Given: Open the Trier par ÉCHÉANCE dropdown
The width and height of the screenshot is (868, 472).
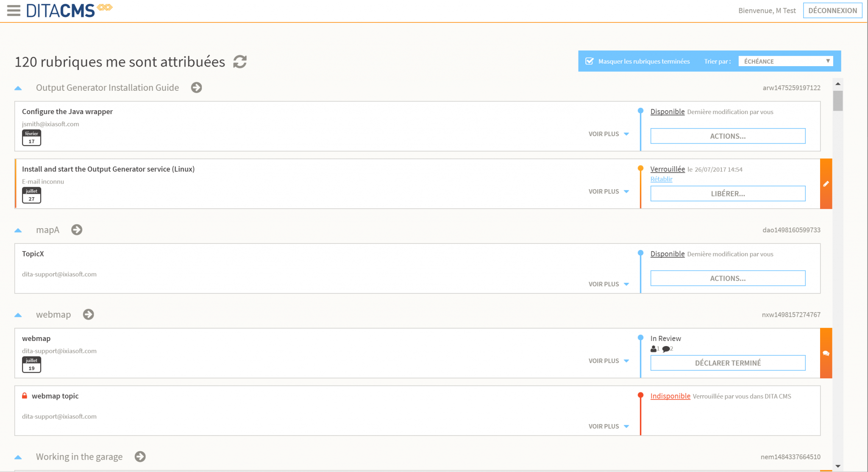Looking at the screenshot, I should pyautogui.click(x=785, y=61).
